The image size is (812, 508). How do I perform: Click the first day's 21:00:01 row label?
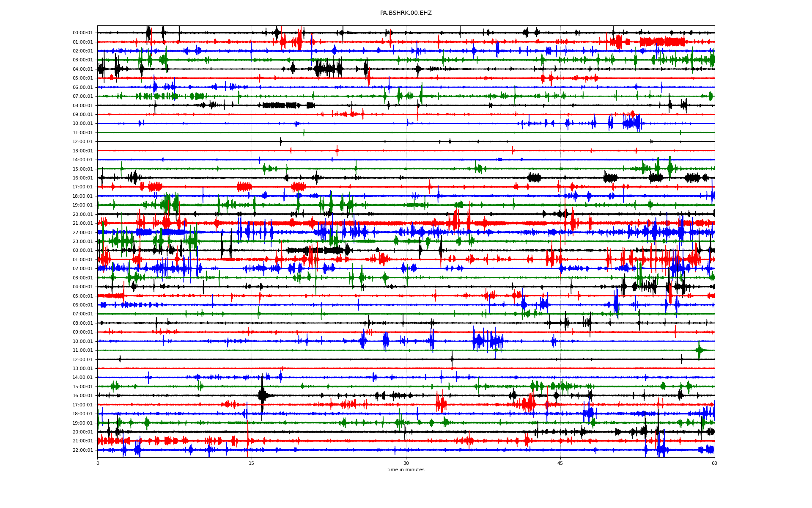[82, 223]
